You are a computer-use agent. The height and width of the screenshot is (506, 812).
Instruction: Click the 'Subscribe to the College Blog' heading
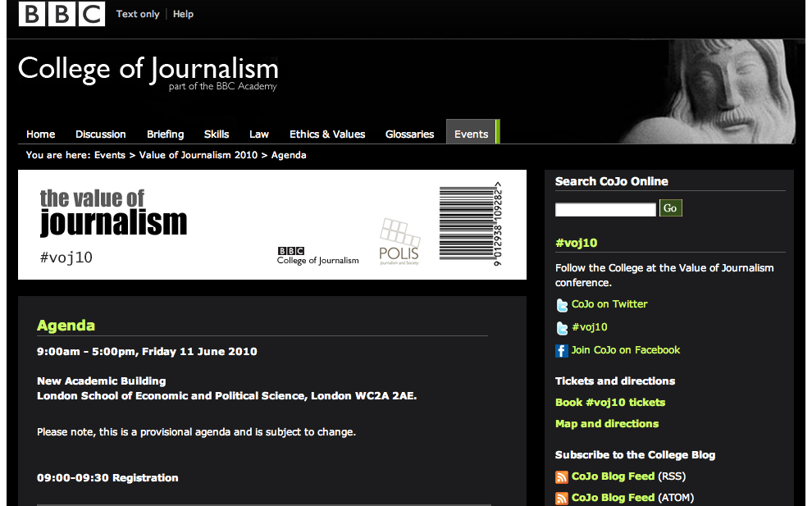pyautogui.click(x=635, y=454)
